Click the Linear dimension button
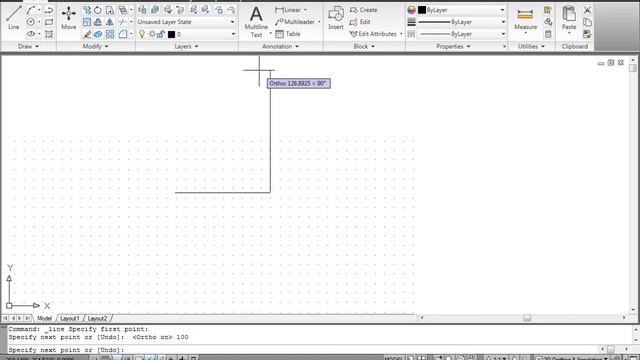 coord(288,10)
